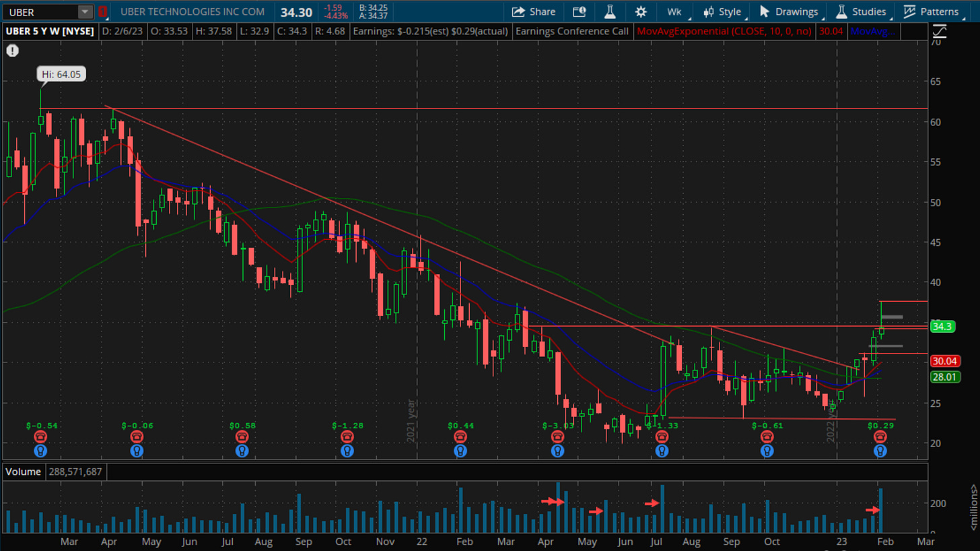Screen dimensions: 980x551
Task: Open the symbol selector dropdown arrow
Action: pos(85,11)
